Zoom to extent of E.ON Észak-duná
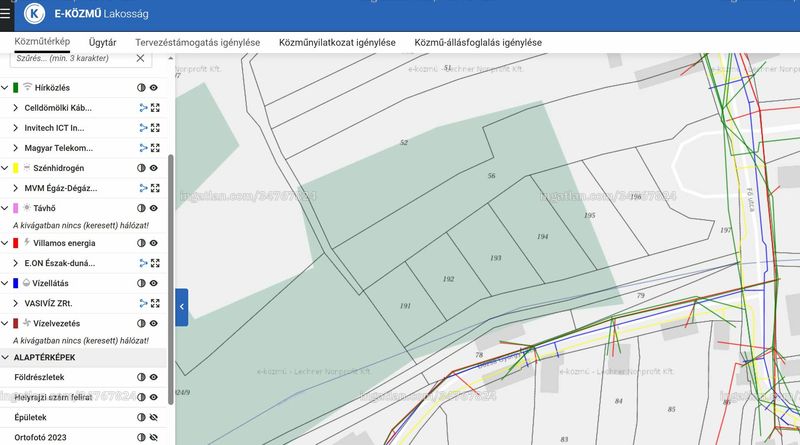The width and height of the screenshot is (800, 445). coord(155,263)
